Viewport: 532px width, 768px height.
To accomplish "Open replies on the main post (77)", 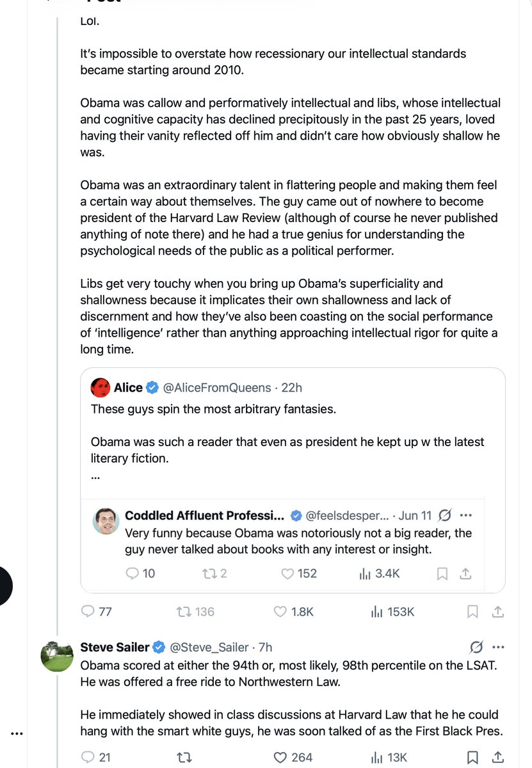I will point(97,612).
